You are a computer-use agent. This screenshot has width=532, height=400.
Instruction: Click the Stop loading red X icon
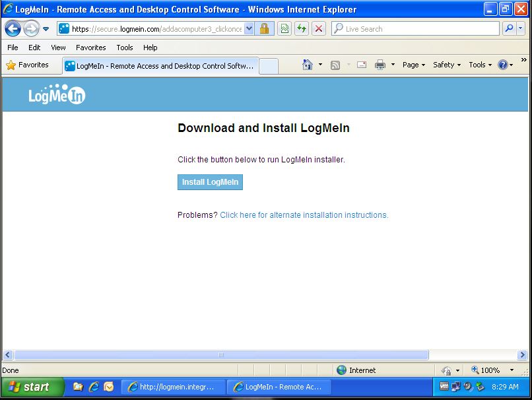(318, 29)
